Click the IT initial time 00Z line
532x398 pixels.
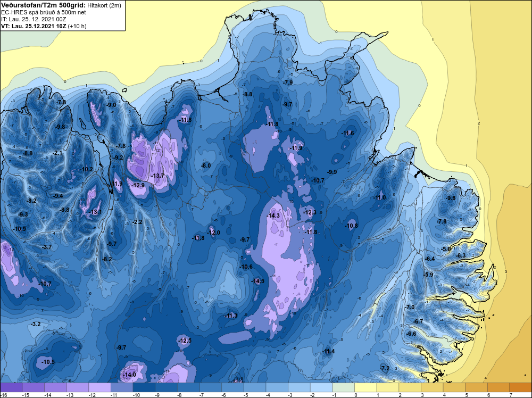click(34, 19)
